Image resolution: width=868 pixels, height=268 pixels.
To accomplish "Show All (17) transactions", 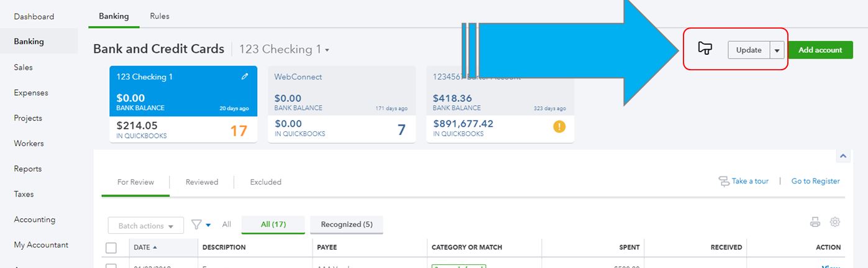I will click(273, 224).
